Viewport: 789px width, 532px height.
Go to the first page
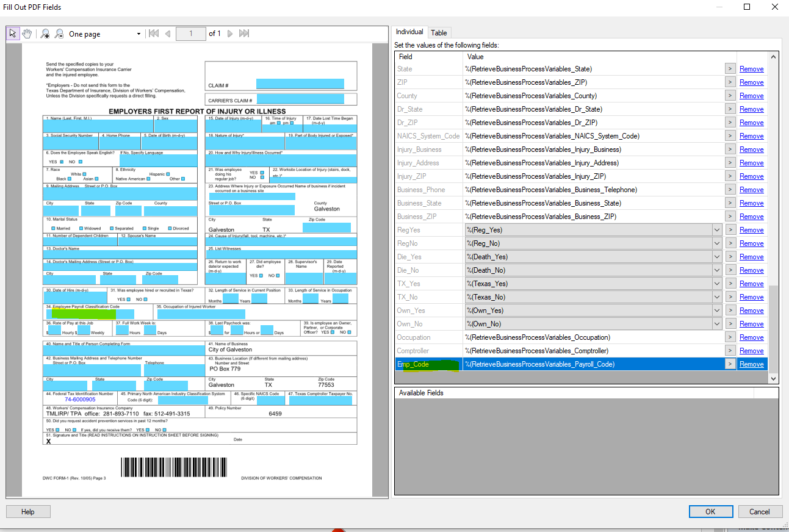click(x=154, y=34)
